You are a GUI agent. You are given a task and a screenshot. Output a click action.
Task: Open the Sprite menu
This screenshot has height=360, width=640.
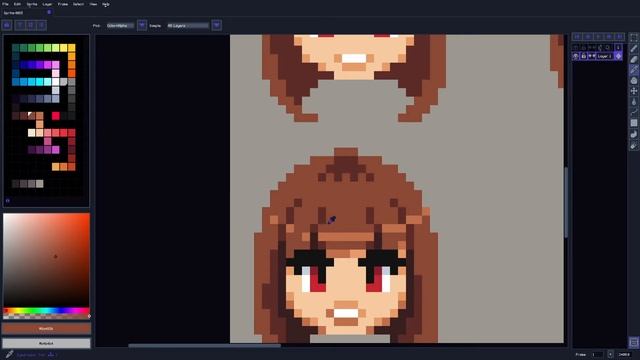coord(32,4)
